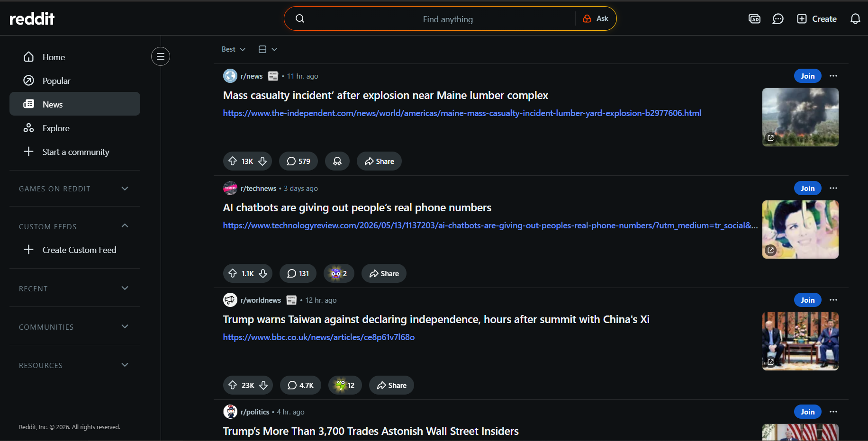The width and height of the screenshot is (868, 441).
Task: Upvote the AI chatbots post
Action: pyautogui.click(x=233, y=273)
